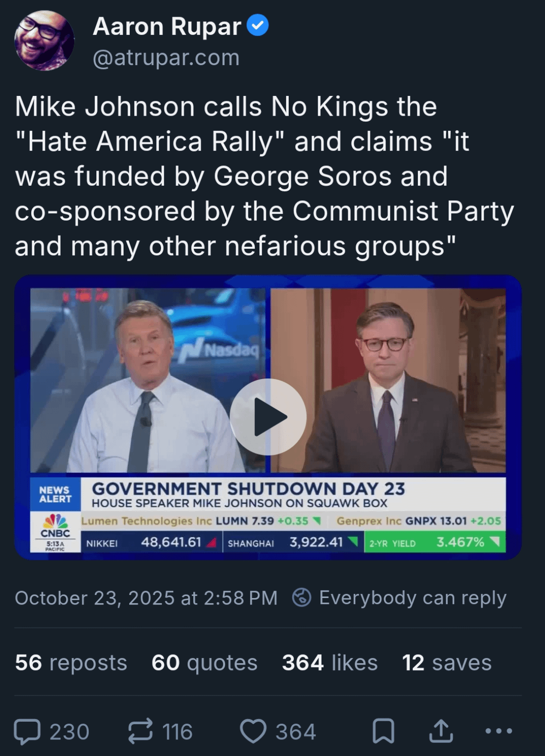Open the reply speech bubble icon
The height and width of the screenshot is (756, 545).
(x=27, y=731)
